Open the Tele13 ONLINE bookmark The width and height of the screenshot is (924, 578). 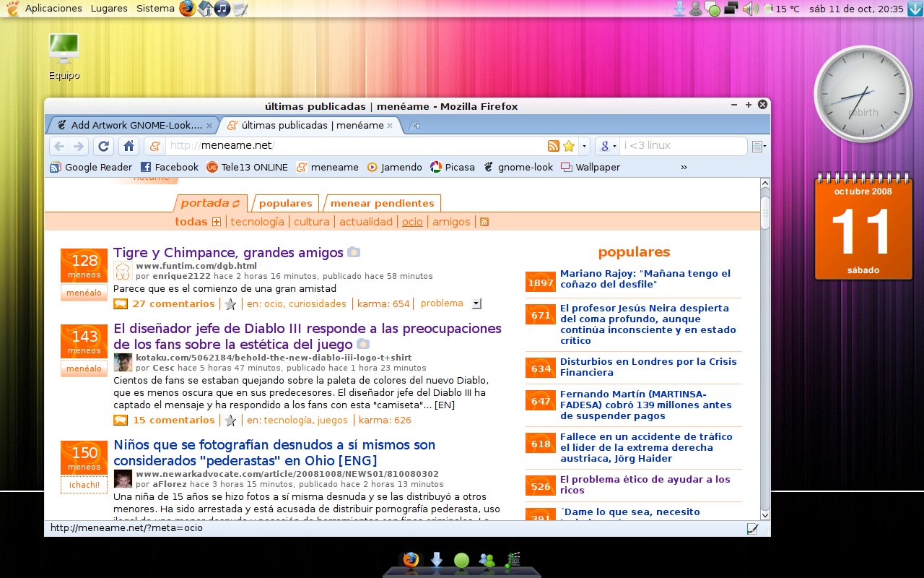[x=247, y=167]
